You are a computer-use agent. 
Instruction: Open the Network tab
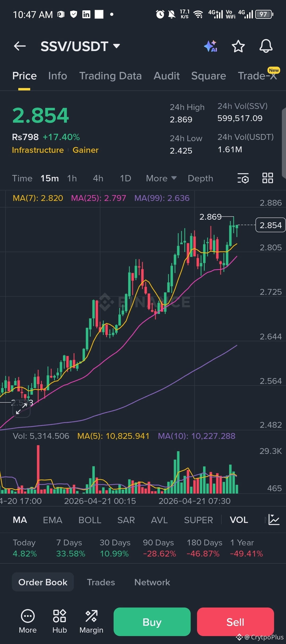pyautogui.click(x=152, y=582)
